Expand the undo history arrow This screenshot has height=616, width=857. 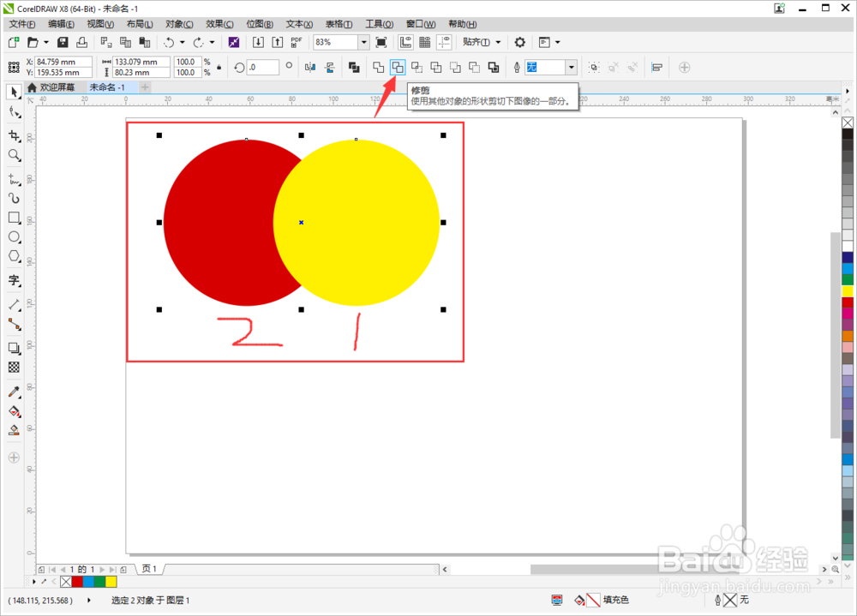[x=182, y=42]
